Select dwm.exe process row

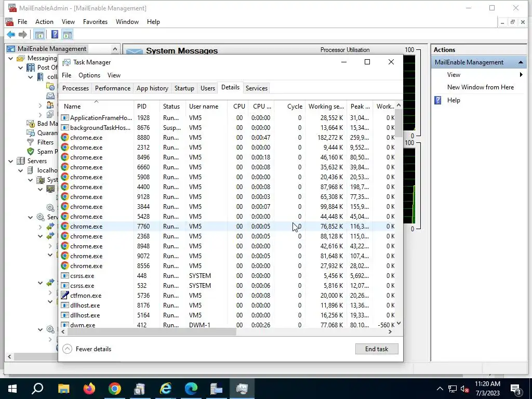(x=228, y=325)
